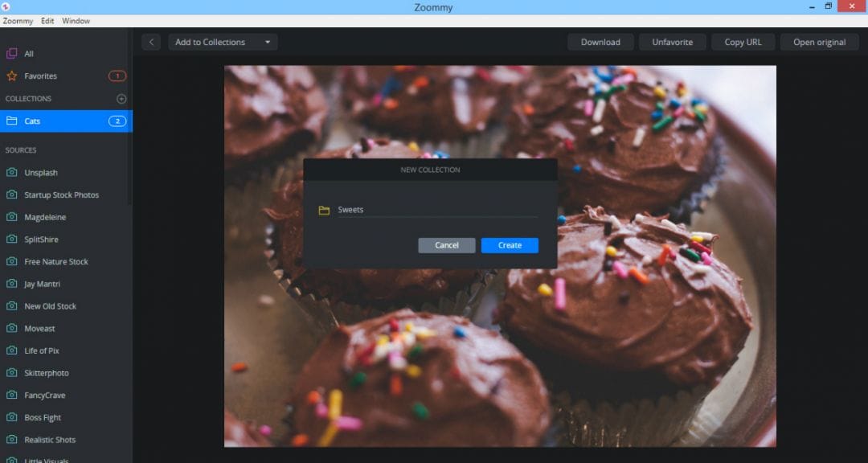
Task: Create the Sweets collection
Action: click(510, 245)
